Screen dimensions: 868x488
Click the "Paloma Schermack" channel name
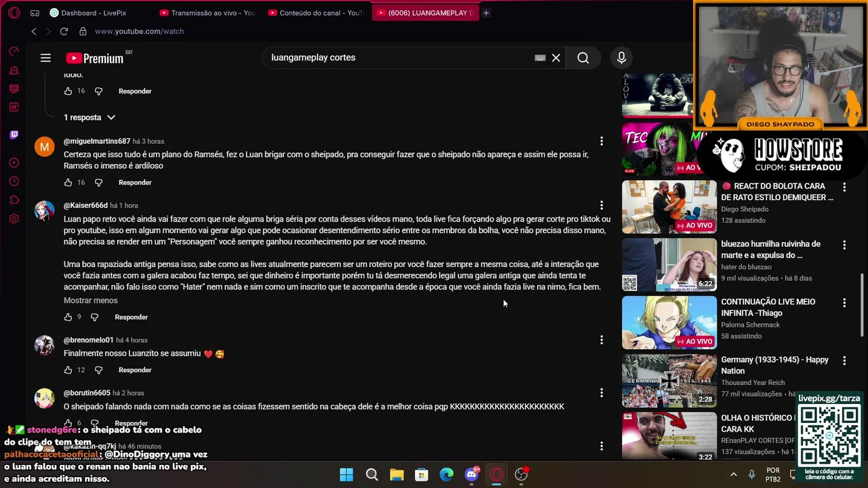point(751,325)
